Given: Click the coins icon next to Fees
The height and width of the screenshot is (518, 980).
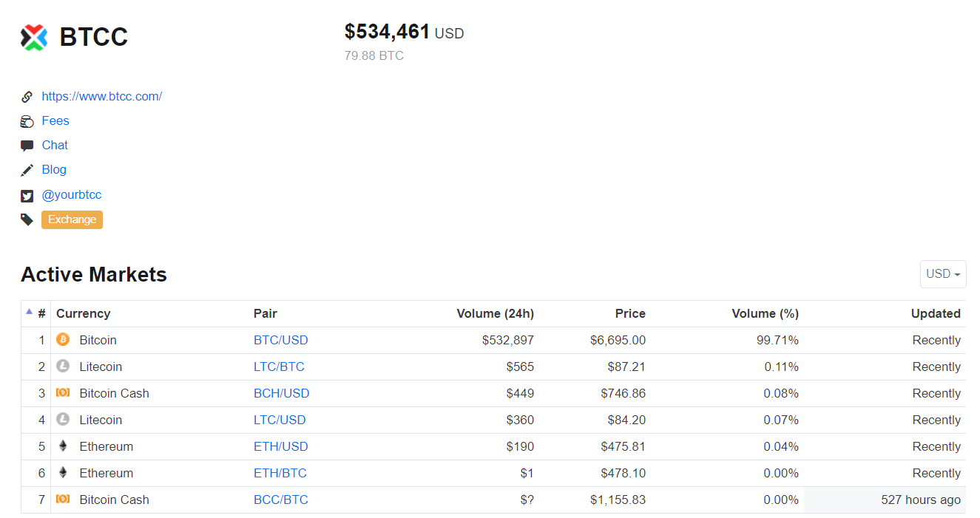Looking at the screenshot, I should (x=27, y=121).
